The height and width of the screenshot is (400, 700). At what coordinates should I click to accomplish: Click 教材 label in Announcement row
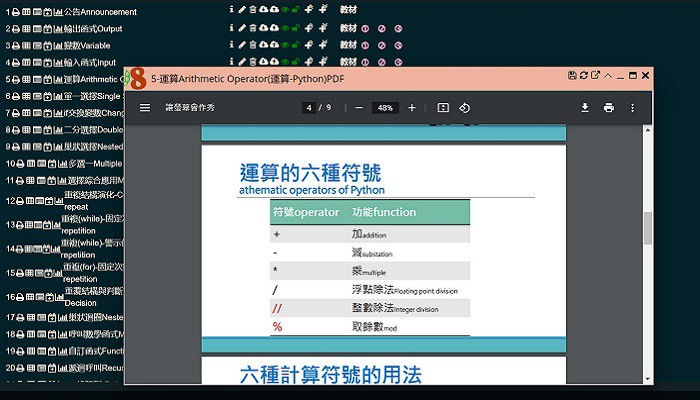(348, 9)
